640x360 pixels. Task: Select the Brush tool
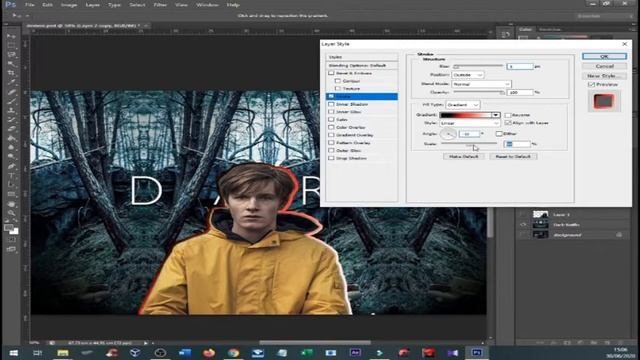tap(11, 101)
